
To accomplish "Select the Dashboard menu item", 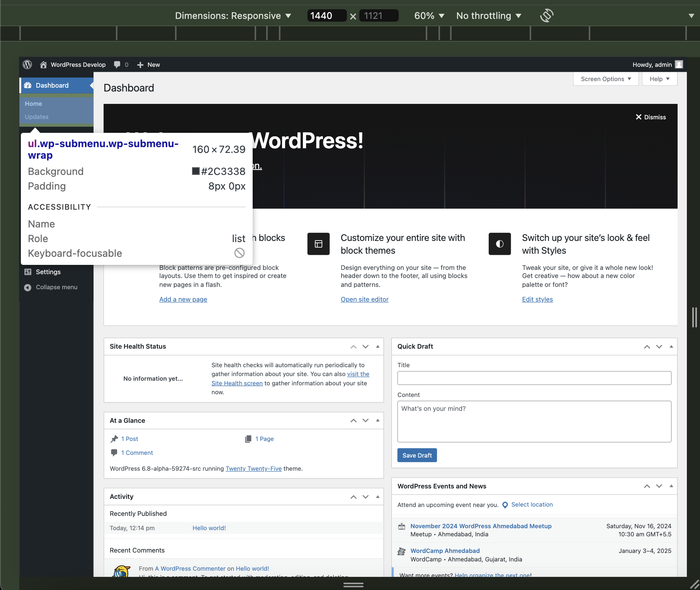I will point(56,85).
